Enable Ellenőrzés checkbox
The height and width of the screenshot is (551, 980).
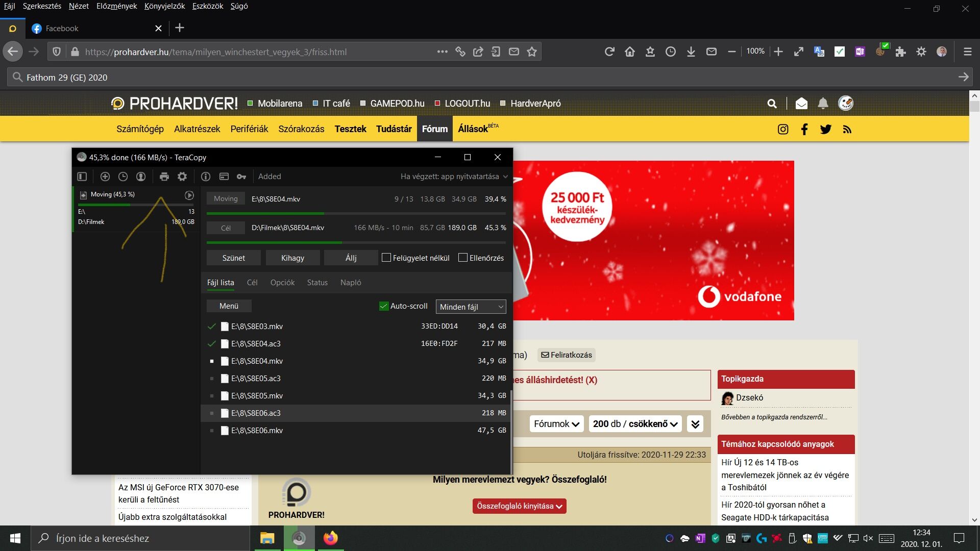463,258
